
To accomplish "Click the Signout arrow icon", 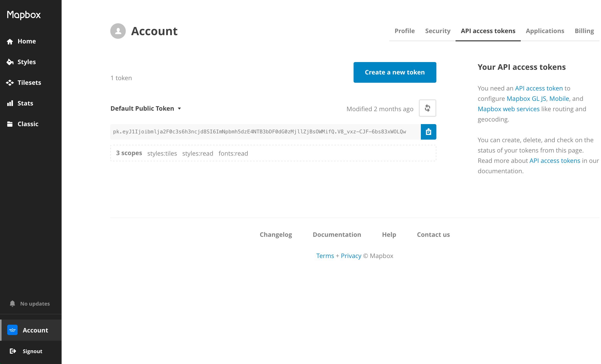I will point(13,351).
